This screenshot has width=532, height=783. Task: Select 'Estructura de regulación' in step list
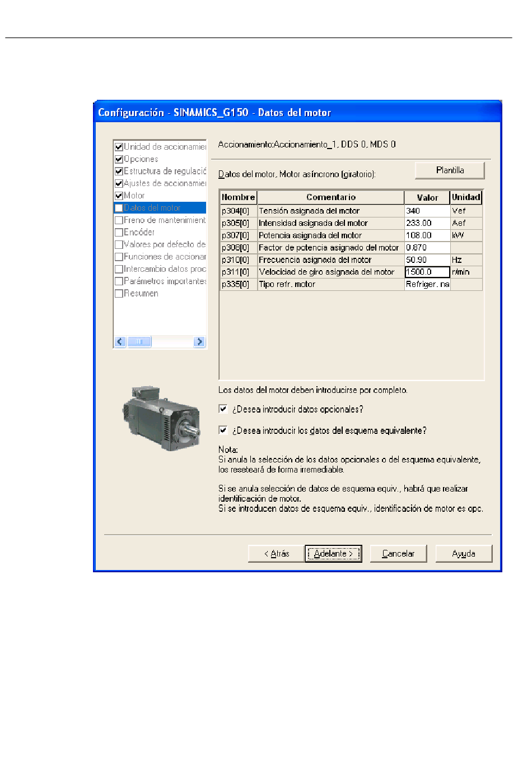pyautogui.click(x=165, y=172)
